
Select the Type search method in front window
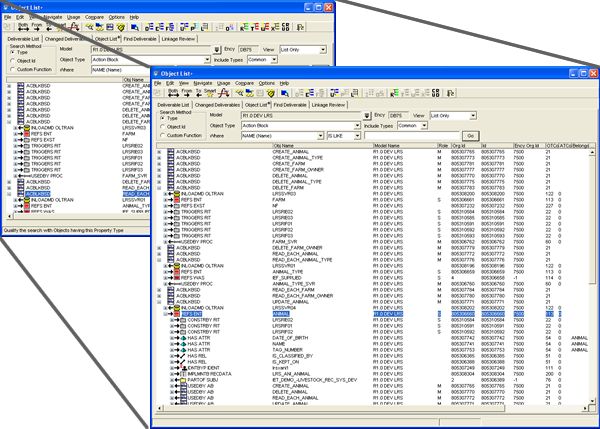[x=164, y=119]
